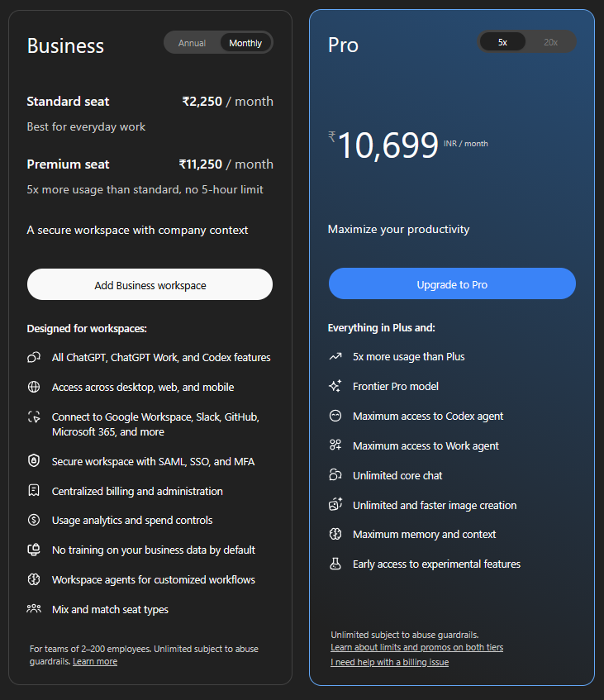Click Mix and match seat types text
Image resolution: width=604 pixels, height=700 pixels.
coord(110,610)
